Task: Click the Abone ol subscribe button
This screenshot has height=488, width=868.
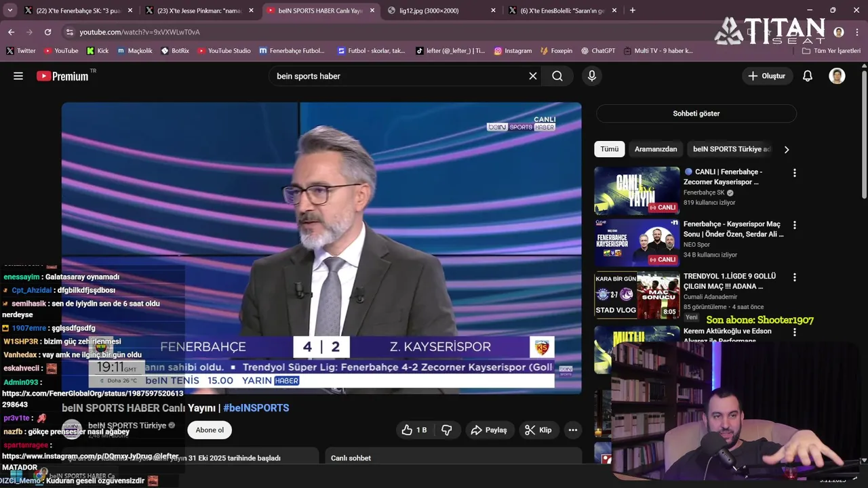Action: point(210,430)
